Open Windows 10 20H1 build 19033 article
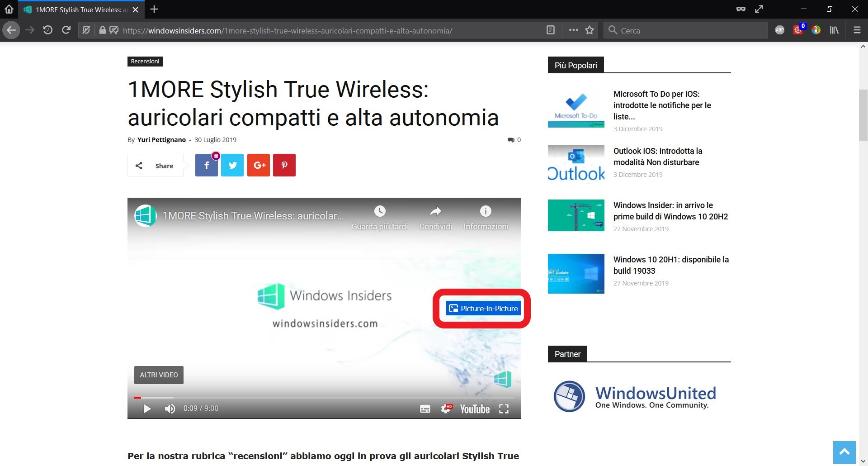 (x=671, y=265)
